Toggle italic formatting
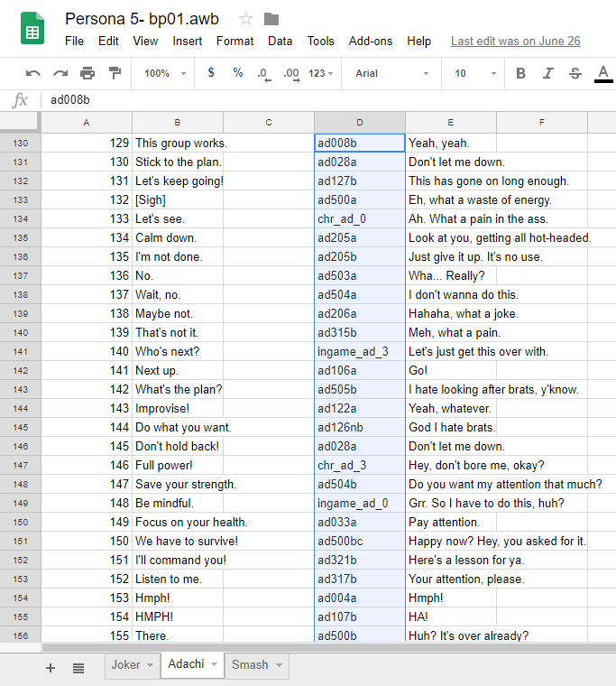Viewport: 616px width, 686px height. click(548, 73)
